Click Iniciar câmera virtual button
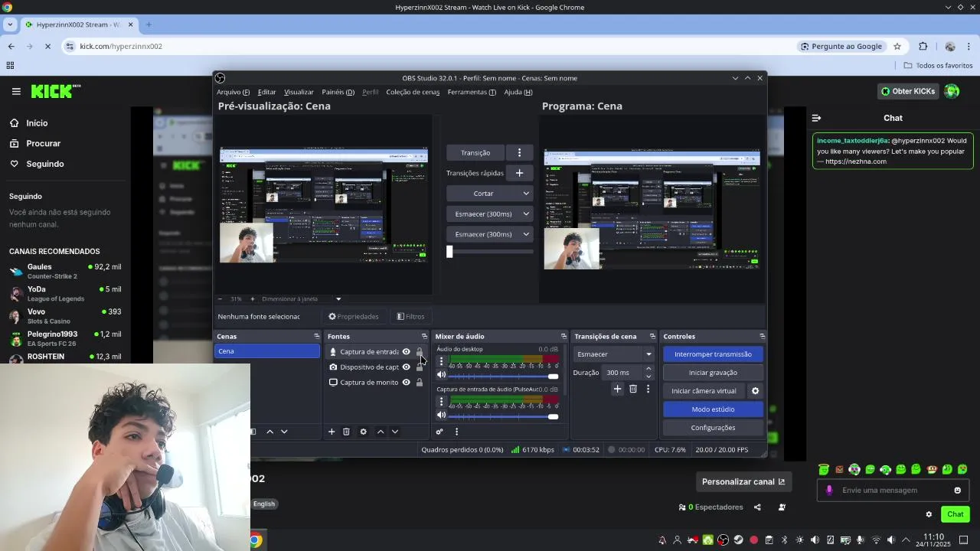 point(704,391)
